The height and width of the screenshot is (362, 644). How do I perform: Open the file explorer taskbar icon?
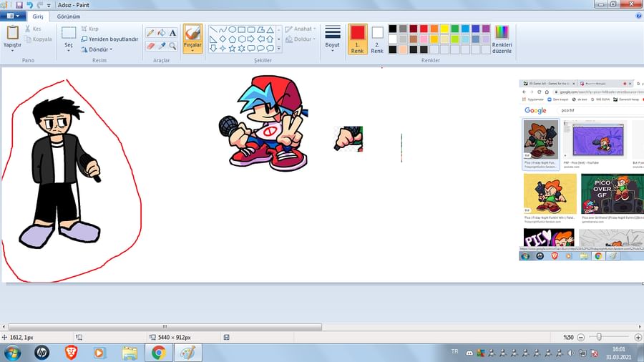130,353
